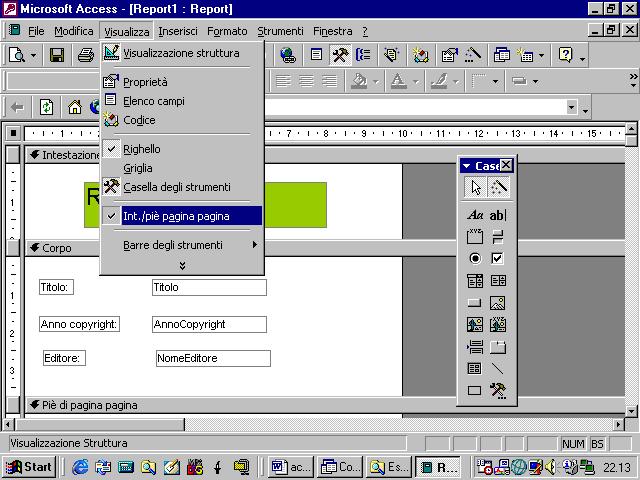Open the Inserisci menu
640x480 pixels.
178,31
